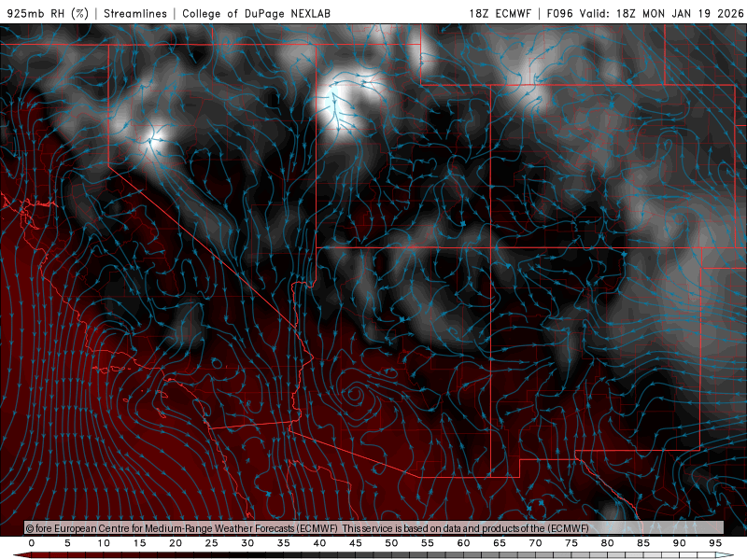
Task: Pick the '70' value on the RH legend
Action: click(535, 543)
